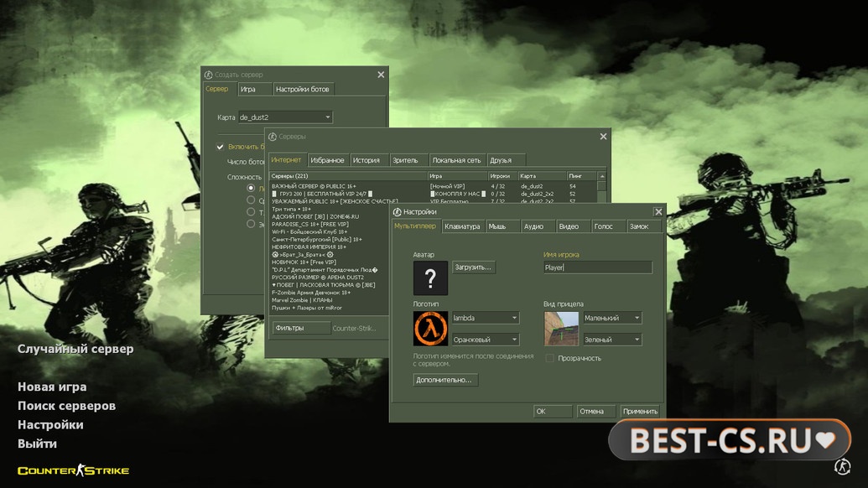The image size is (868, 488).
Task: Open the Друзья tab in Серверы
Action: point(506,160)
